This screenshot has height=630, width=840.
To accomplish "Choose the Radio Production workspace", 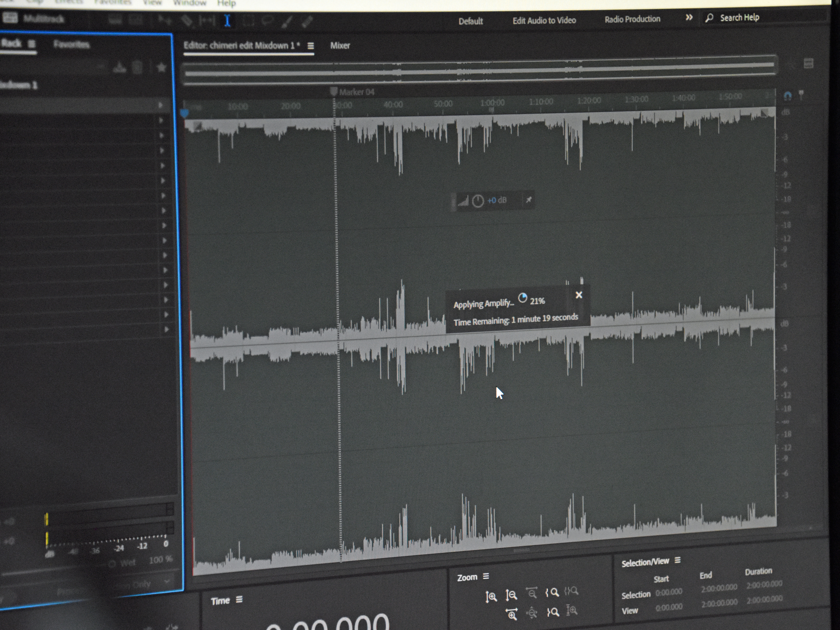I will pyautogui.click(x=632, y=19).
